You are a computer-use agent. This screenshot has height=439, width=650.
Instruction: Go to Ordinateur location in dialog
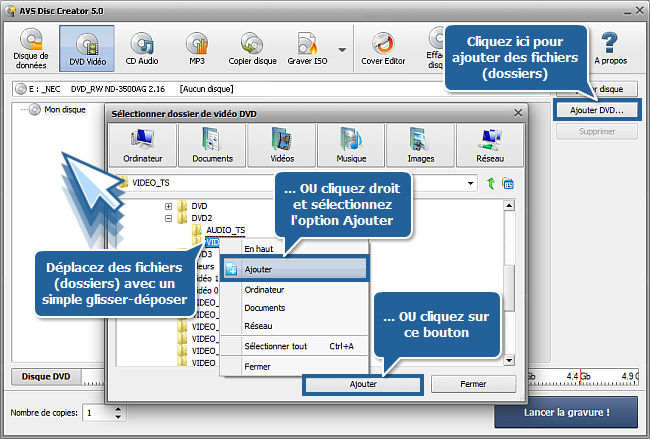click(143, 145)
